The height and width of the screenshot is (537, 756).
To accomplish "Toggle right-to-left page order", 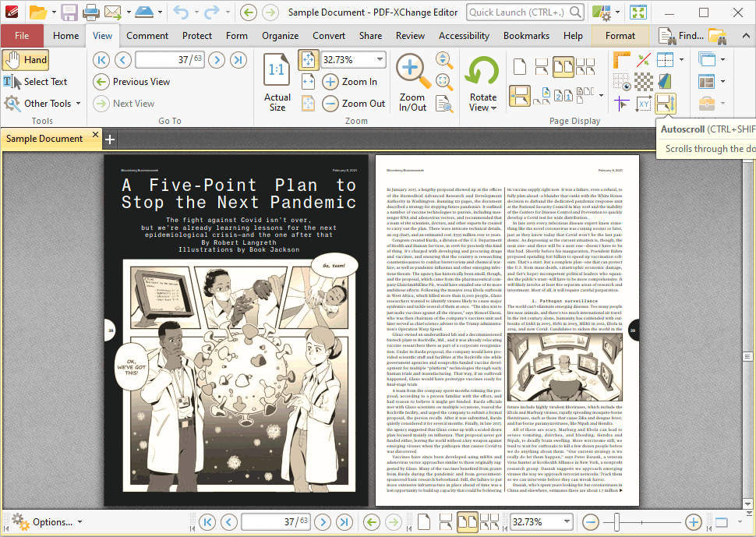I will [563, 95].
